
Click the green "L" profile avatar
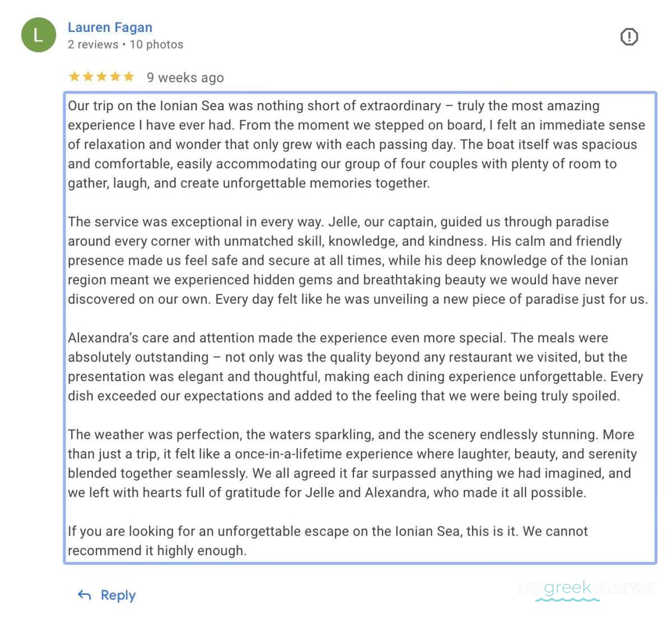39,35
